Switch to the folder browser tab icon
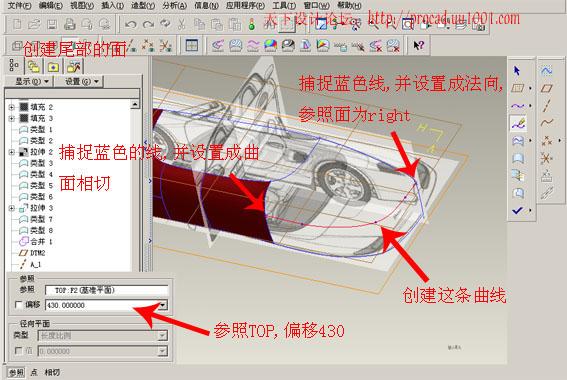This screenshot has height=380, width=567. coord(34,67)
